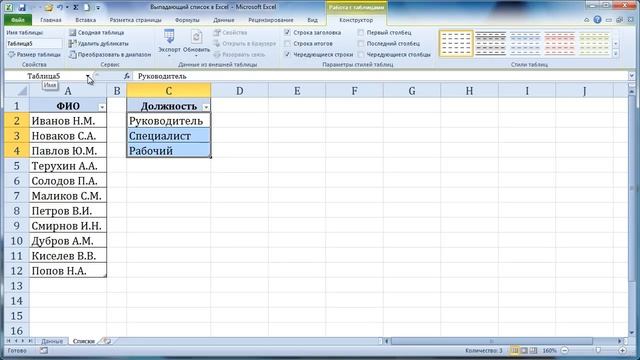The width and height of the screenshot is (640, 360).
Task: Click the Undo arrow in quick access toolbar
Action: tap(60, 7)
